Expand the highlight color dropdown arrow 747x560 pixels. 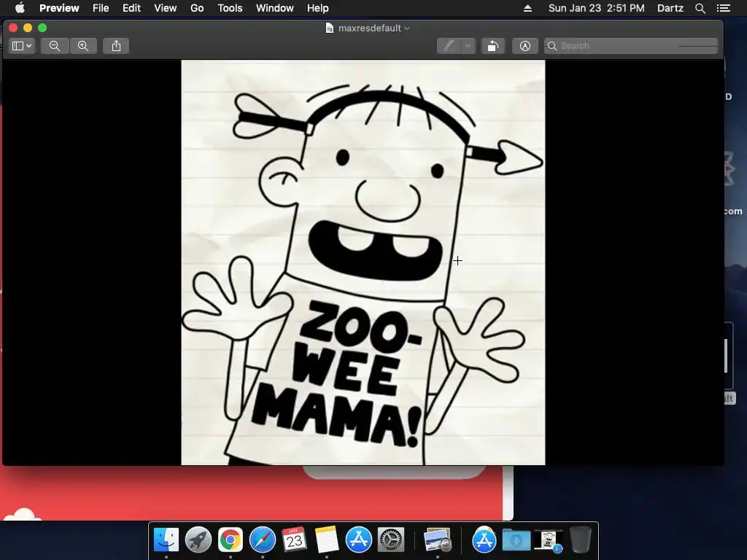[x=468, y=46]
